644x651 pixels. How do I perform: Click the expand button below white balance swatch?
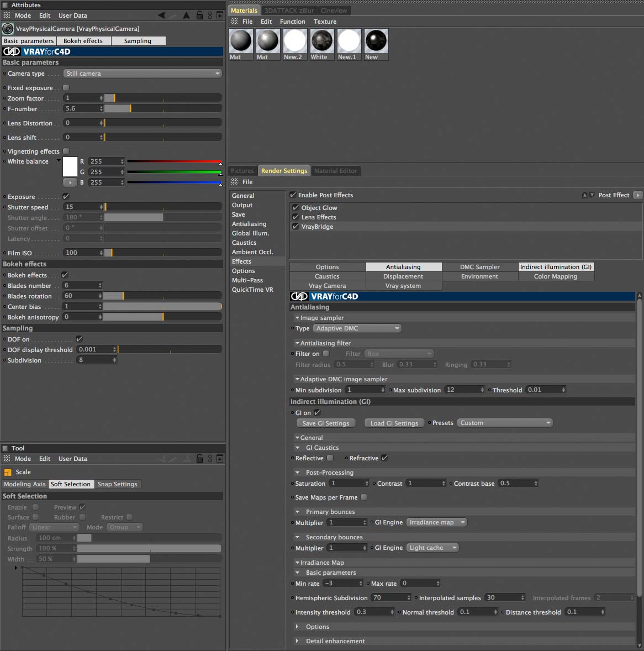70,182
